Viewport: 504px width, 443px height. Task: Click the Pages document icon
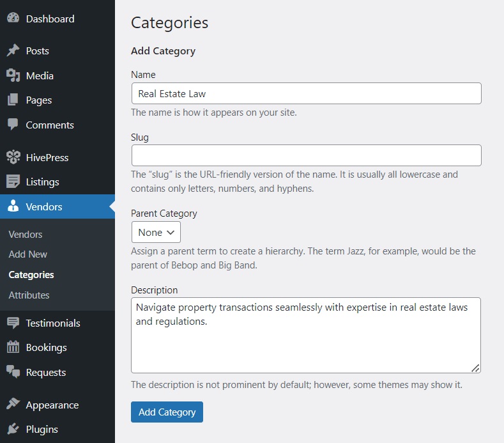[13, 100]
